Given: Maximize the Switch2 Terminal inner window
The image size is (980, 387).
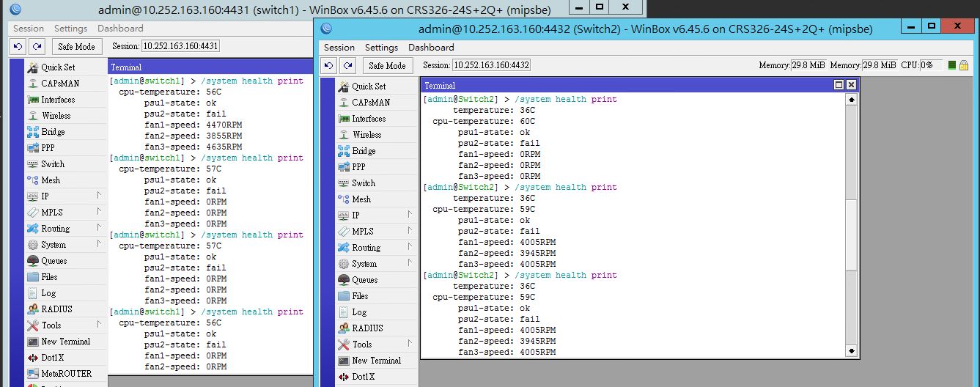Looking at the screenshot, I should [839, 85].
